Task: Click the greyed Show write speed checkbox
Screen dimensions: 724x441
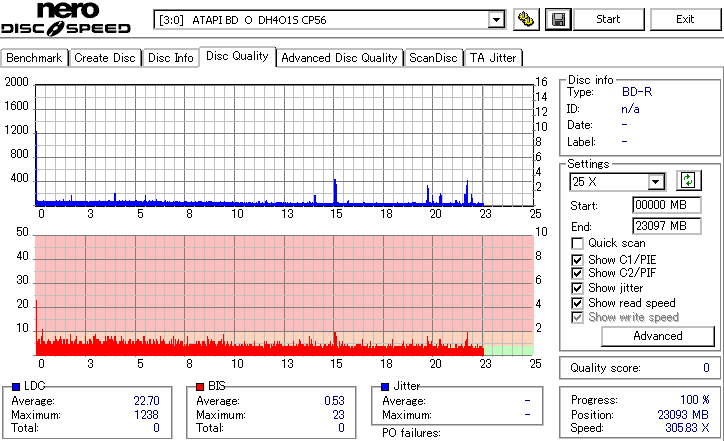Action: (577, 318)
